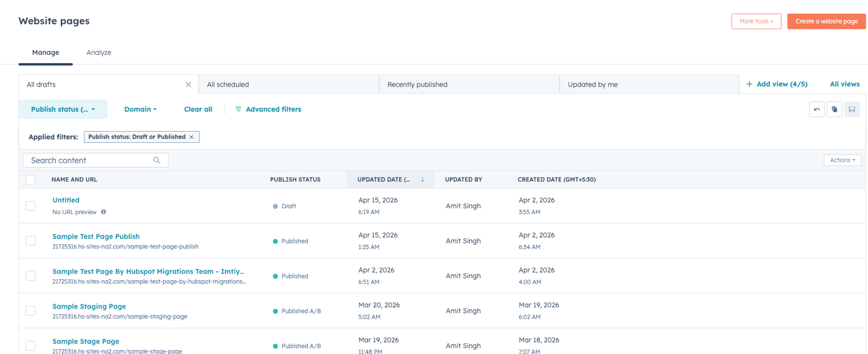868x354 pixels.
Task: Open the Untitled page link
Action: 66,200
